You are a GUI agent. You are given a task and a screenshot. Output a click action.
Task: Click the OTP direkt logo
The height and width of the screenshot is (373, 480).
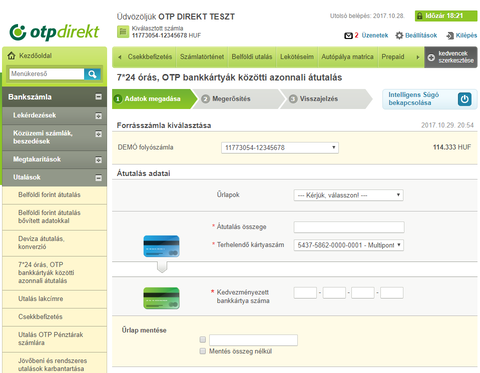(x=54, y=32)
